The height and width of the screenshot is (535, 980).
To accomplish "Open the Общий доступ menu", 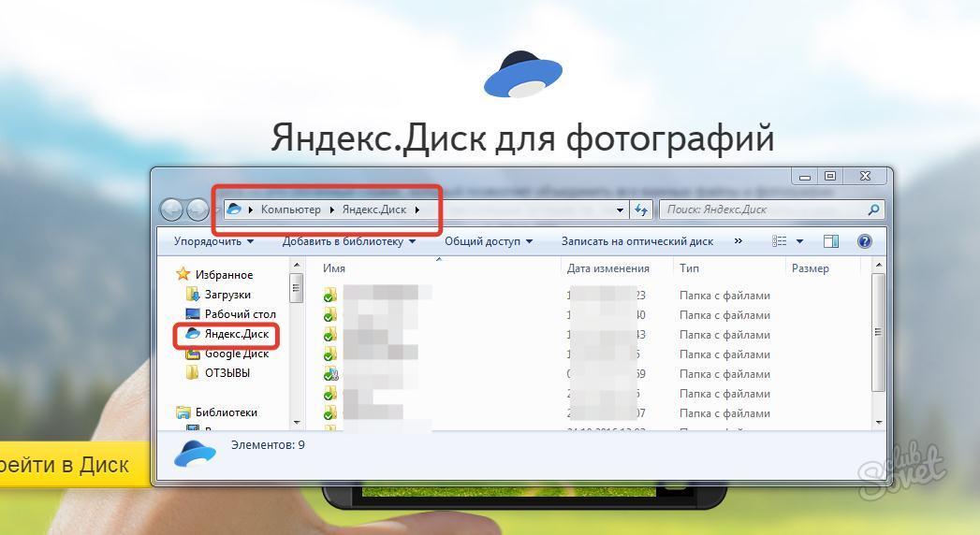I will [x=489, y=241].
